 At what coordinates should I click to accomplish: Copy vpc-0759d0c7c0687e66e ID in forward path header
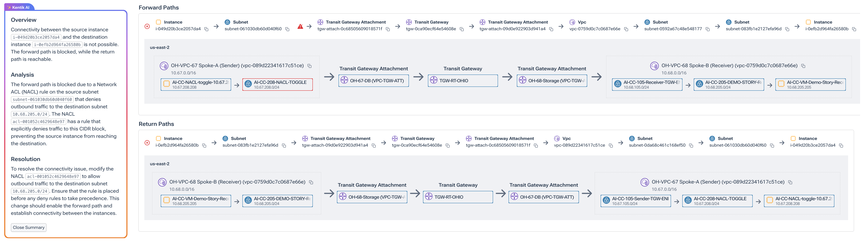point(626,29)
